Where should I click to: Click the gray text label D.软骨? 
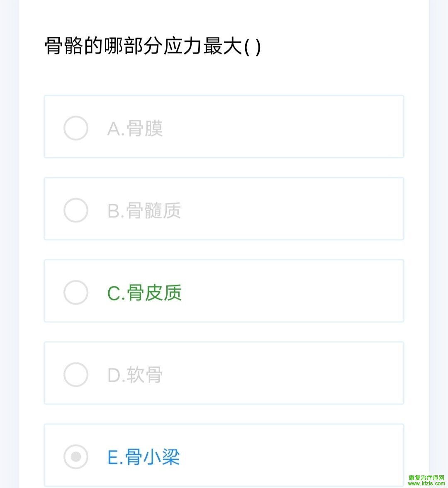coord(135,375)
